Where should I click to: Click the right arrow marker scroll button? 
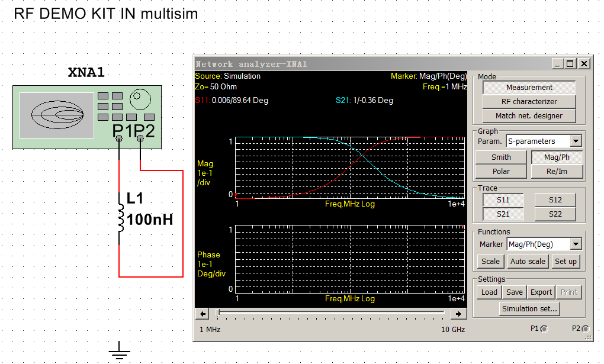(x=458, y=314)
